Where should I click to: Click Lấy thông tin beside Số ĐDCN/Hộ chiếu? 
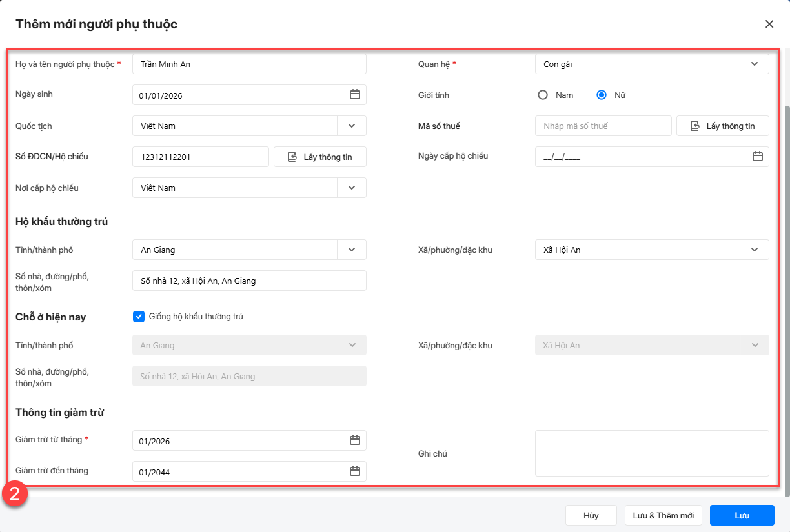(319, 157)
